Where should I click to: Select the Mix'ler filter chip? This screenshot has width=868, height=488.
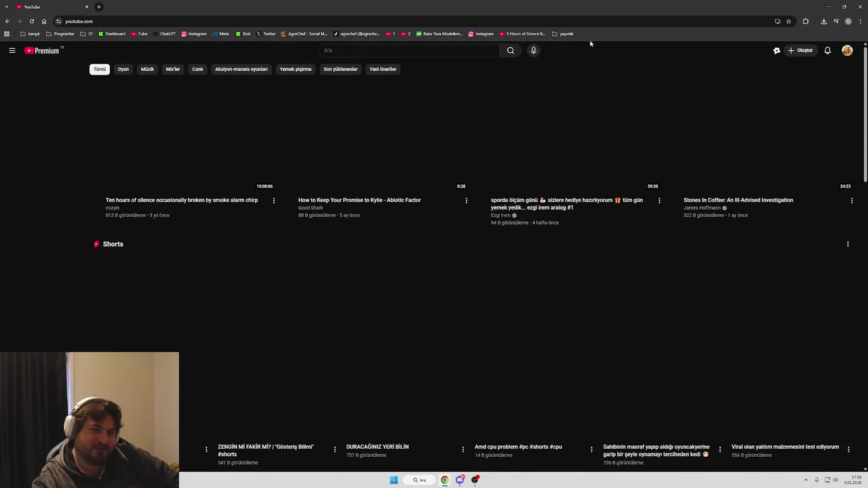[x=173, y=69]
